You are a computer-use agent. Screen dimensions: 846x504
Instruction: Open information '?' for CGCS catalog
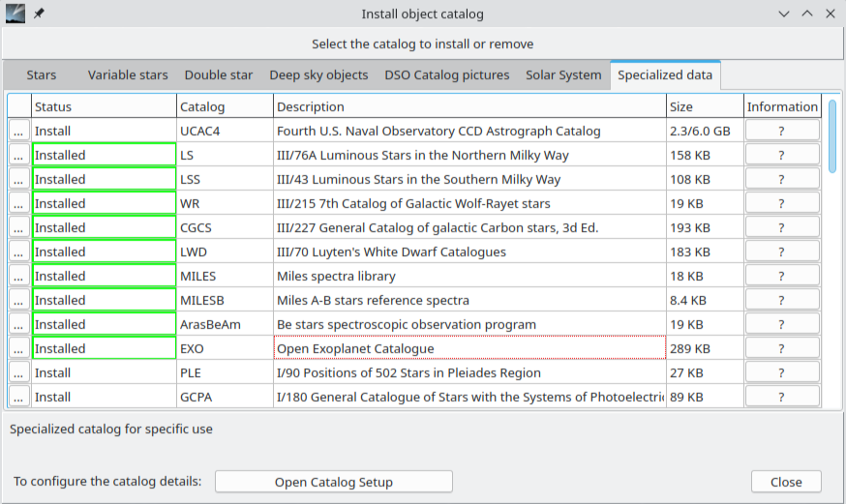(782, 228)
